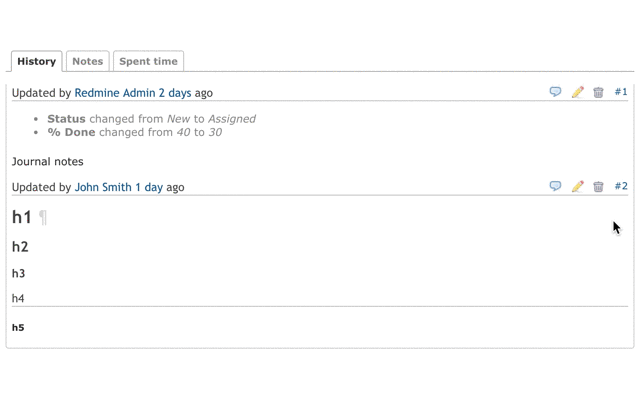The width and height of the screenshot is (640, 400).
Task: Open the Notes tab
Action: 88,61
